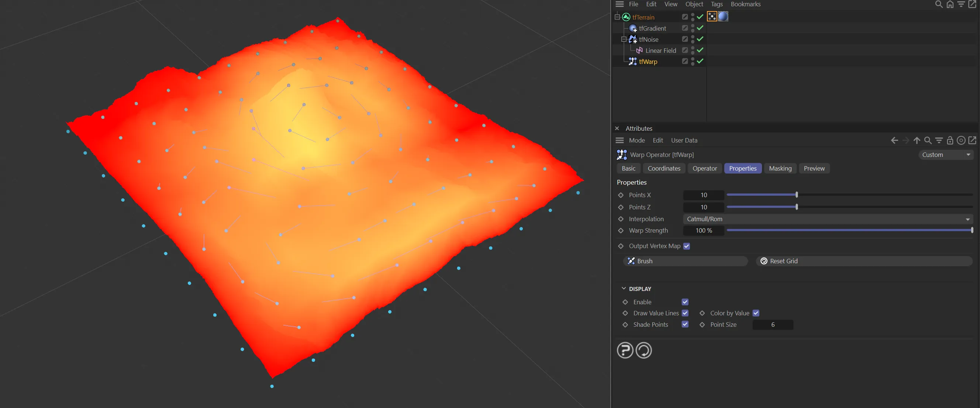Toggle Output Vertex Map checkbox
The width and height of the screenshot is (980, 408).
click(686, 246)
